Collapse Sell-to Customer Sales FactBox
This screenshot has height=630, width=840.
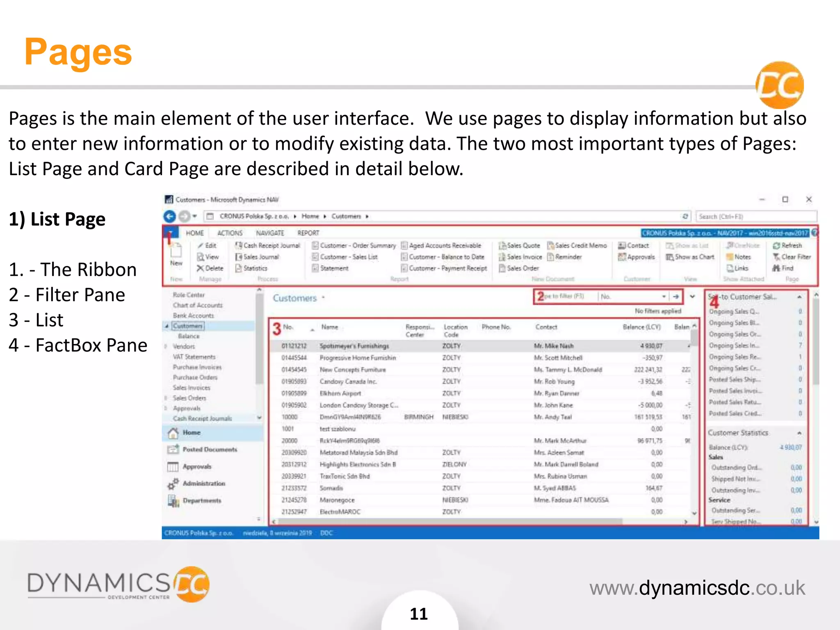(x=799, y=297)
